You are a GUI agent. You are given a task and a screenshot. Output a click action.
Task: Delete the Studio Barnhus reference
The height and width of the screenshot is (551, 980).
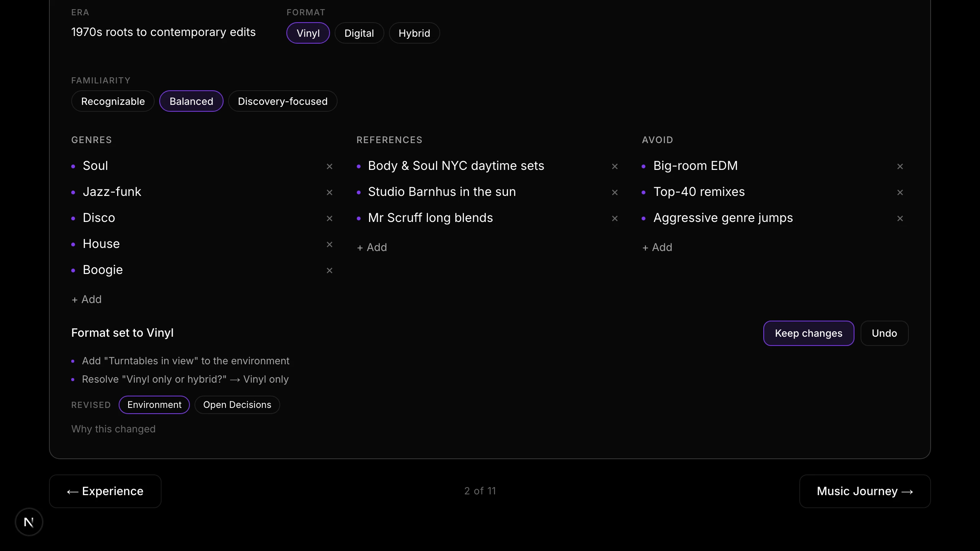pos(615,192)
